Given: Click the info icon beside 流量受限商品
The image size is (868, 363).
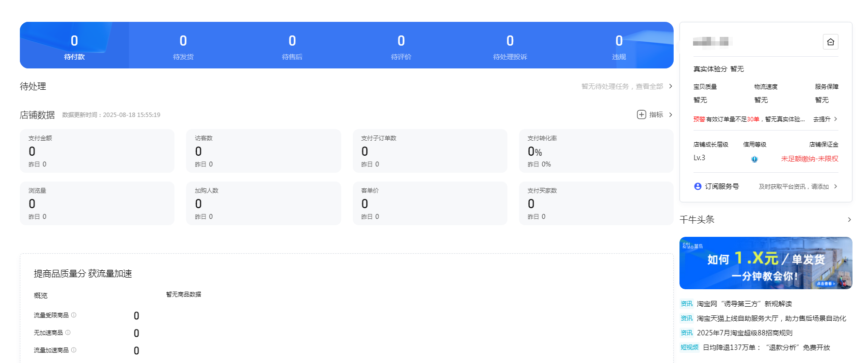Looking at the screenshot, I should pos(74,315).
